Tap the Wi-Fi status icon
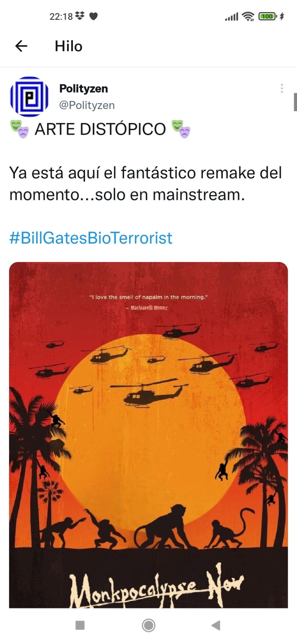The width and height of the screenshot is (297, 644). pos(248,17)
